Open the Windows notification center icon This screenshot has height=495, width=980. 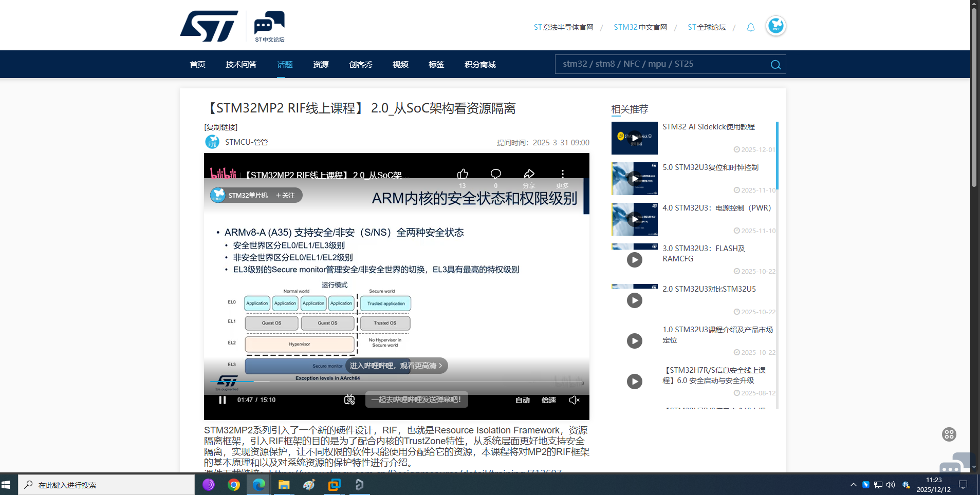(x=964, y=485)
